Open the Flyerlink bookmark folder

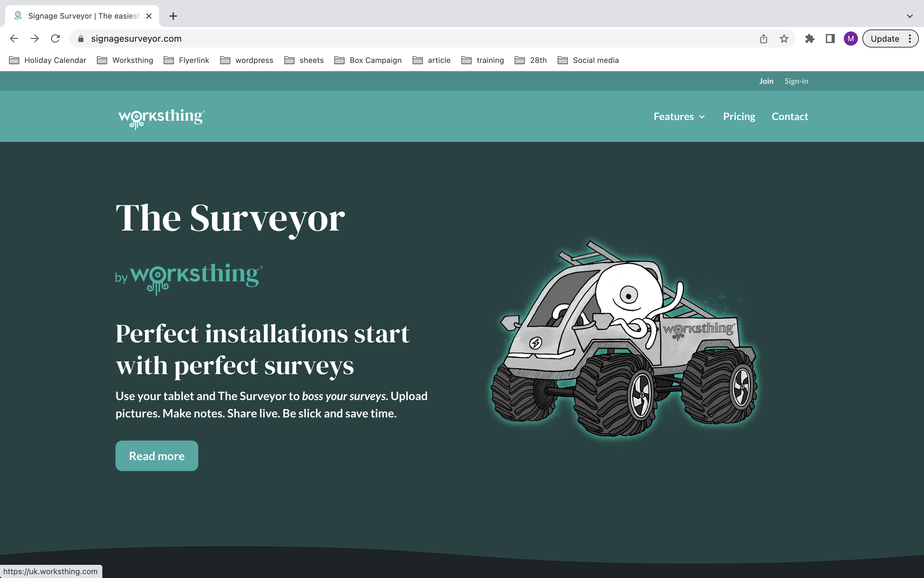coord(186,60)
